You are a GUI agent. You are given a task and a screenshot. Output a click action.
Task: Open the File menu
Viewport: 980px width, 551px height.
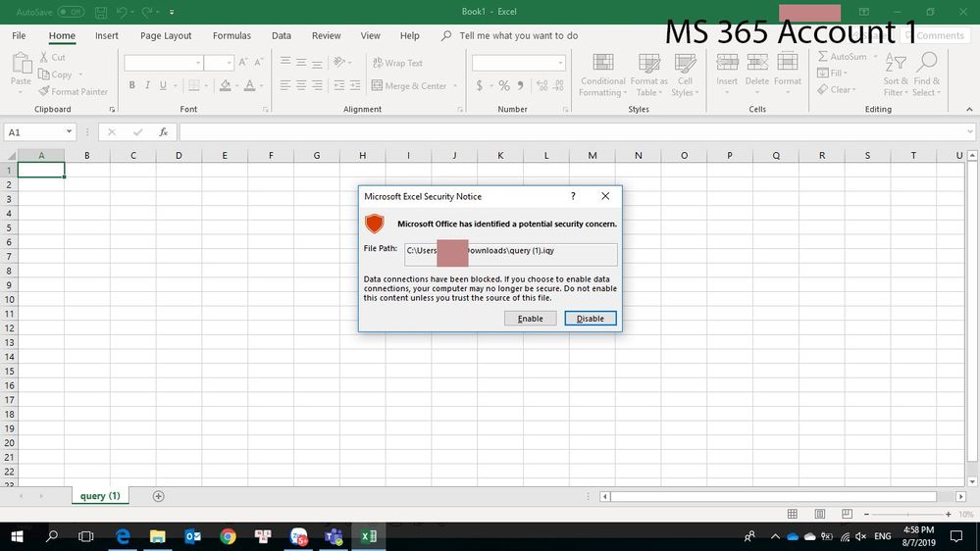(19, 35)
